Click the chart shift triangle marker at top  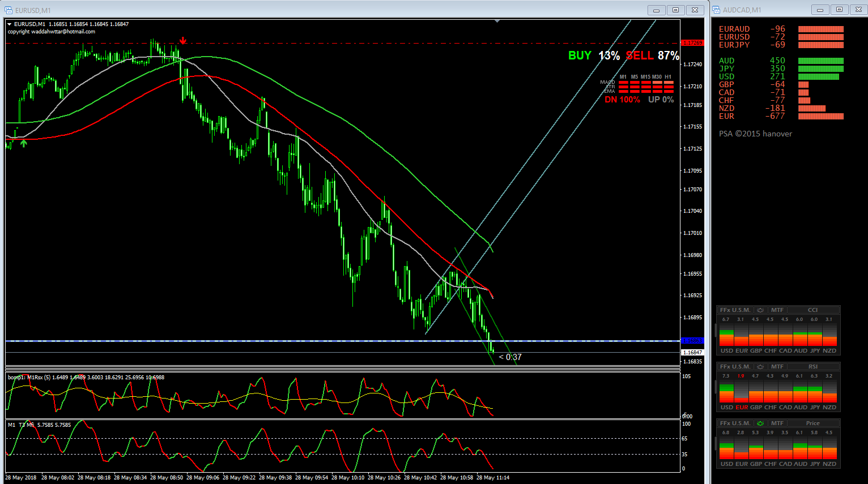497,21
